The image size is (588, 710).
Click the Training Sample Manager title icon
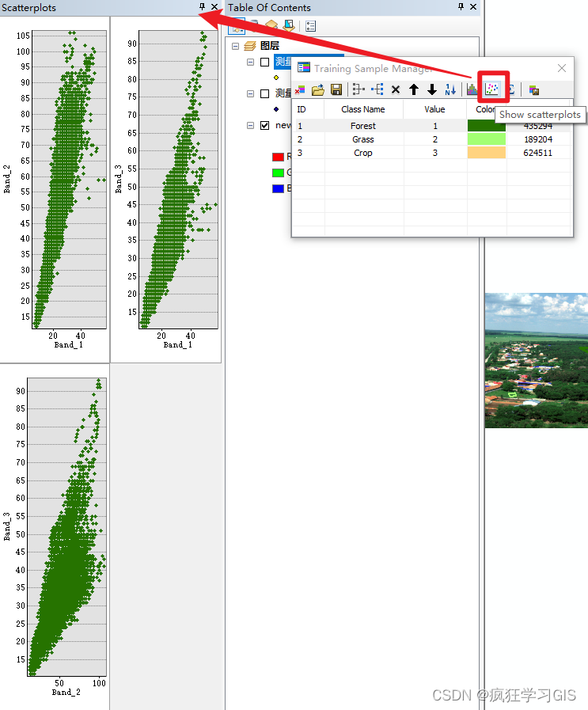(304, 68)
